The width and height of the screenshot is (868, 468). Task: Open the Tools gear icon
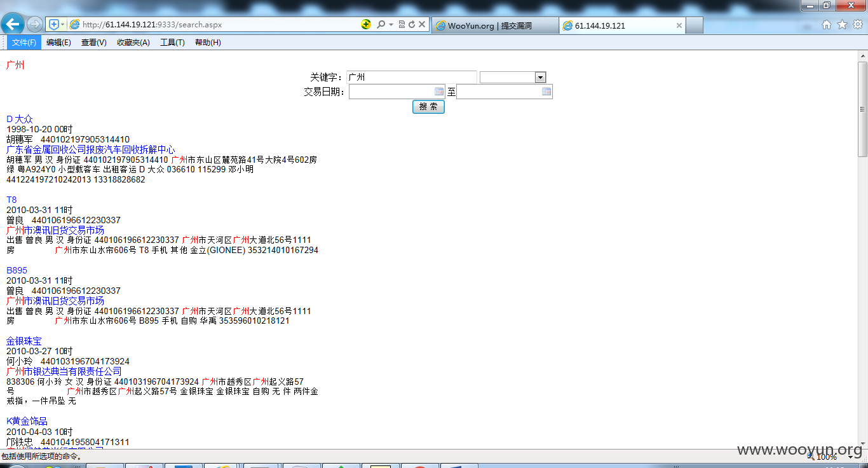click(x=857, y=25)
